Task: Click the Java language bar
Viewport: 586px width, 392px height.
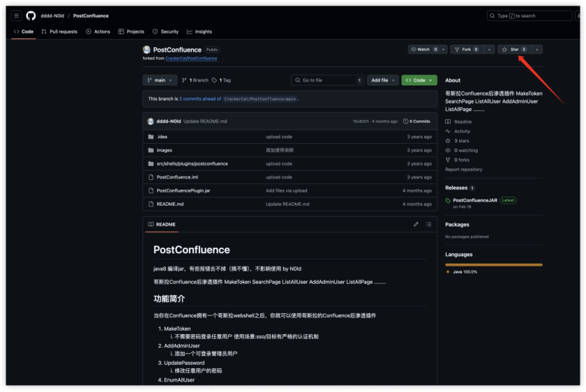Action: [494, 264]
